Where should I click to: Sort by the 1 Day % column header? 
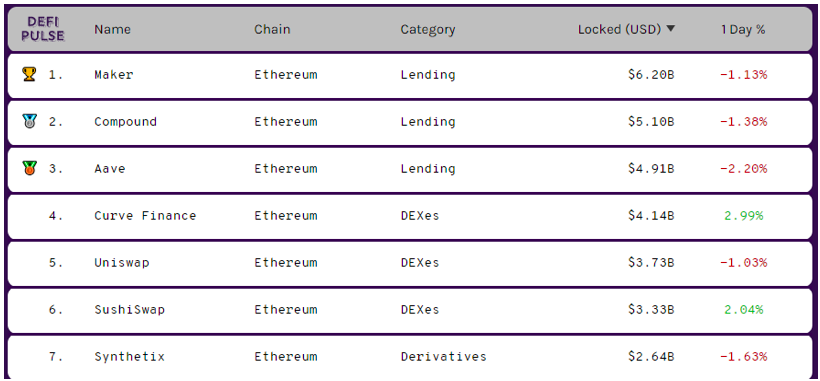coord(743,30)
